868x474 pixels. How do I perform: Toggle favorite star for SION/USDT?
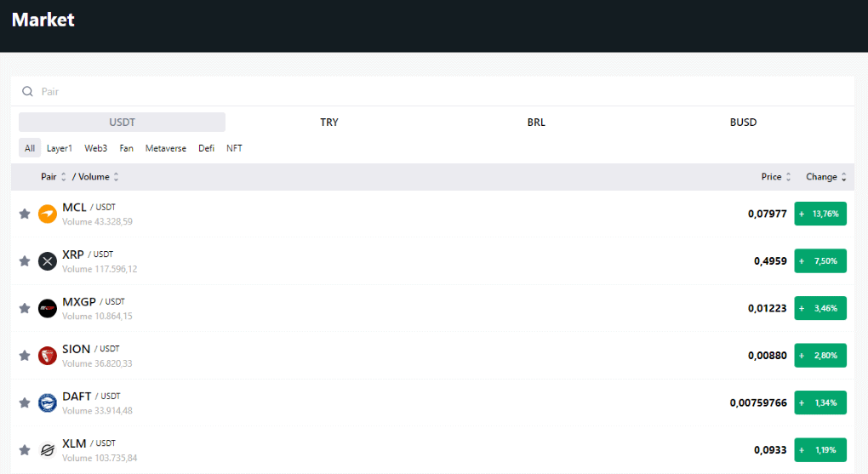tap(25, 356)
